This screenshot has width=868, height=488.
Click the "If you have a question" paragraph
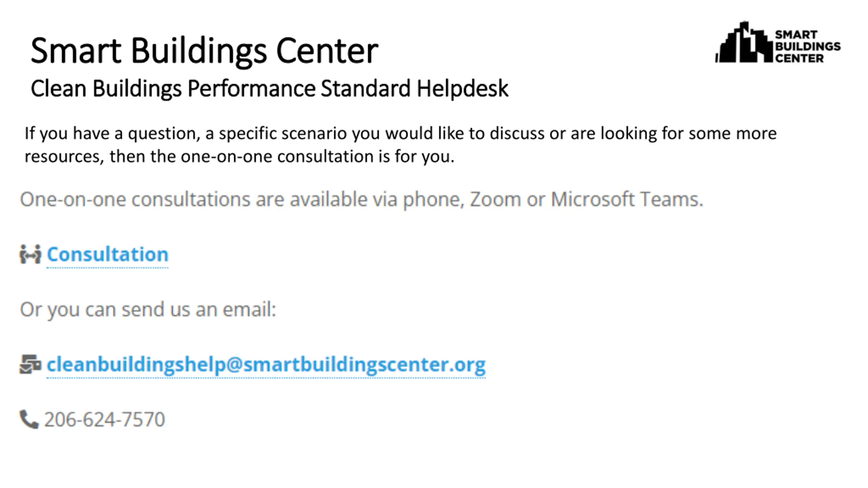[x=400, y=133]
